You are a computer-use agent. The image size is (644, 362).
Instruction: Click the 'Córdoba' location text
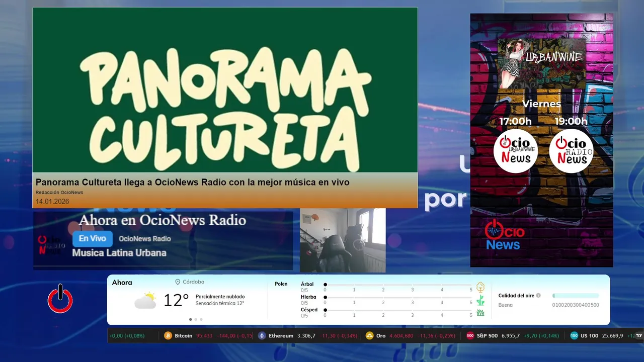pos(194,282)
